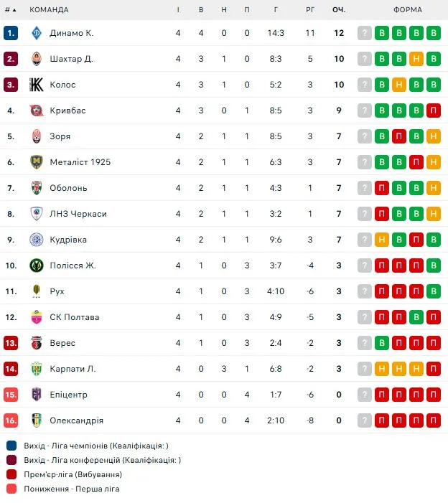The width and height of the screenshot is (448, 503).
Task: Open the Олександрія club crest
Action: tap(37, 420)
